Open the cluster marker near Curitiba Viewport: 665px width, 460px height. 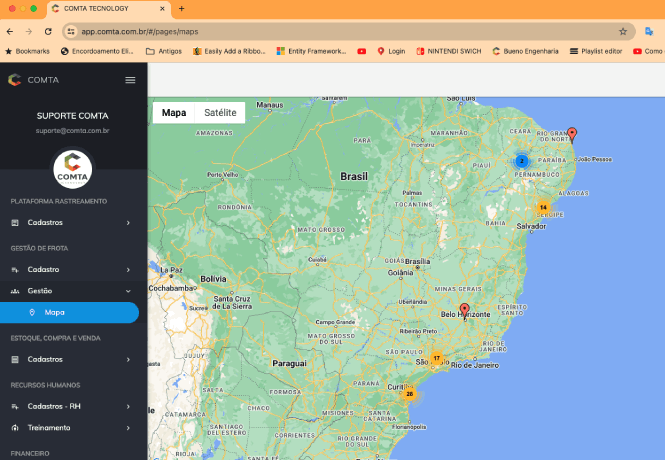click(409, 394)
